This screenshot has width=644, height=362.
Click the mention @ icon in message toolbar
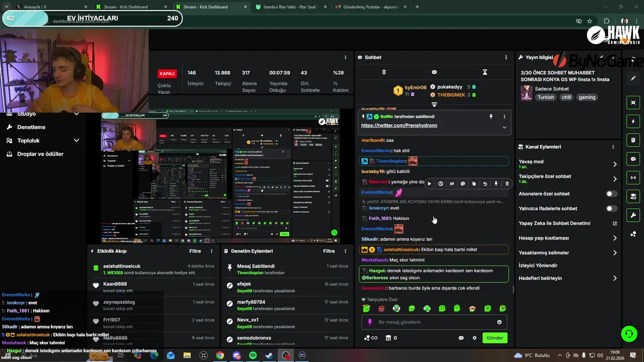point(463,184)
